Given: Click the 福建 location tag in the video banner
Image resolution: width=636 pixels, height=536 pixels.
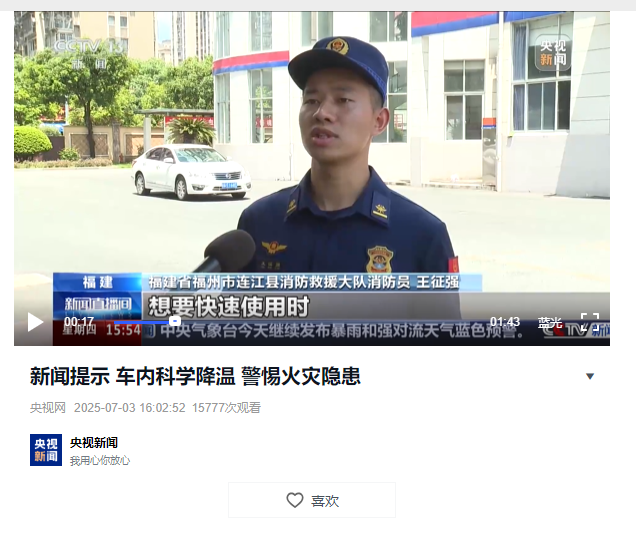Looking at the screenshot, I should (98, 282).
